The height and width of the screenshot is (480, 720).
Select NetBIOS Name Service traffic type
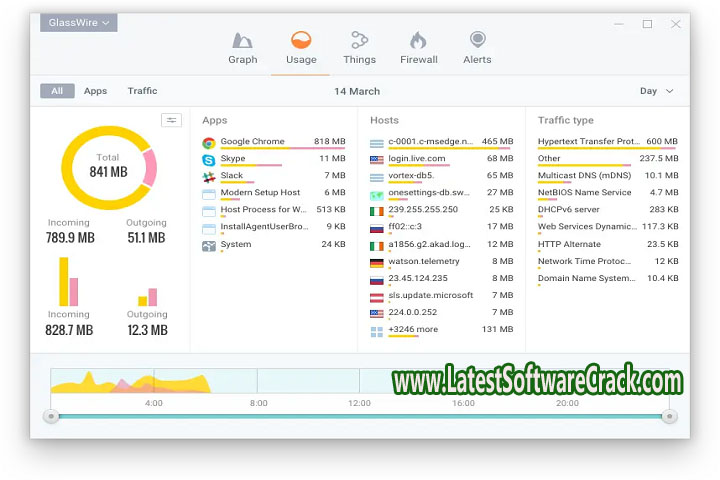[608, 194]
